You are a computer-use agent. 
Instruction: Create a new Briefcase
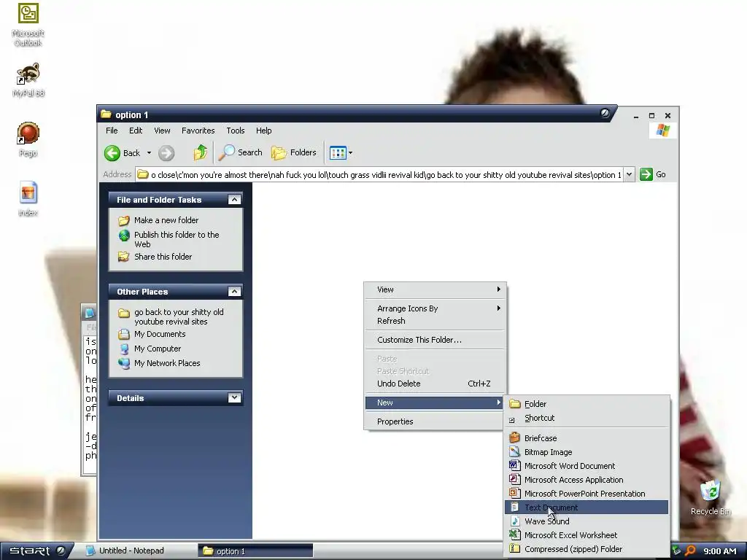(x=587, y=438)
